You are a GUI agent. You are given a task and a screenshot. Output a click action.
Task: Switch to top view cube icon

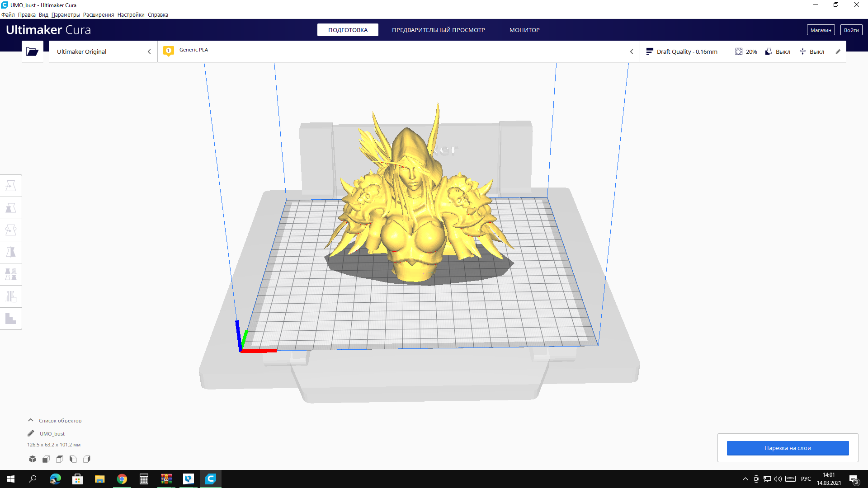point(60,459)
